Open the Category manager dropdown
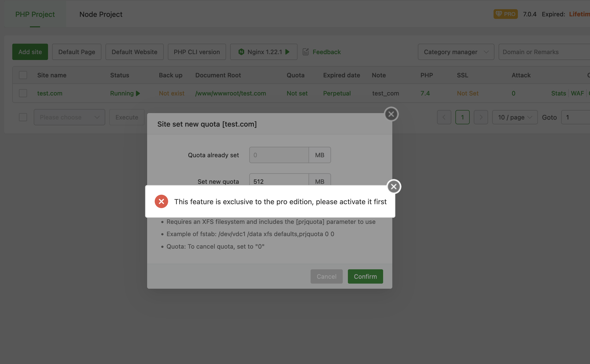This screenshot has width=590, height=364. [456, 52]
